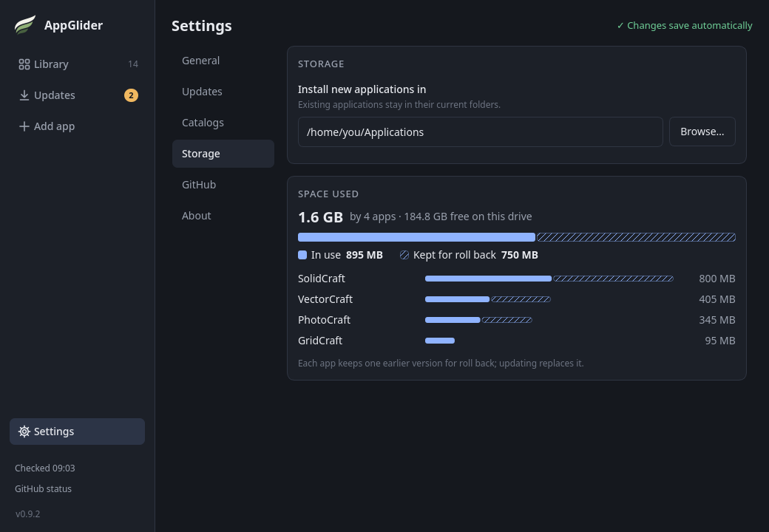The width and height of the screenshot is (769, 532).
Task: Click the free space on drive text
Action: (x=468, y=216)
